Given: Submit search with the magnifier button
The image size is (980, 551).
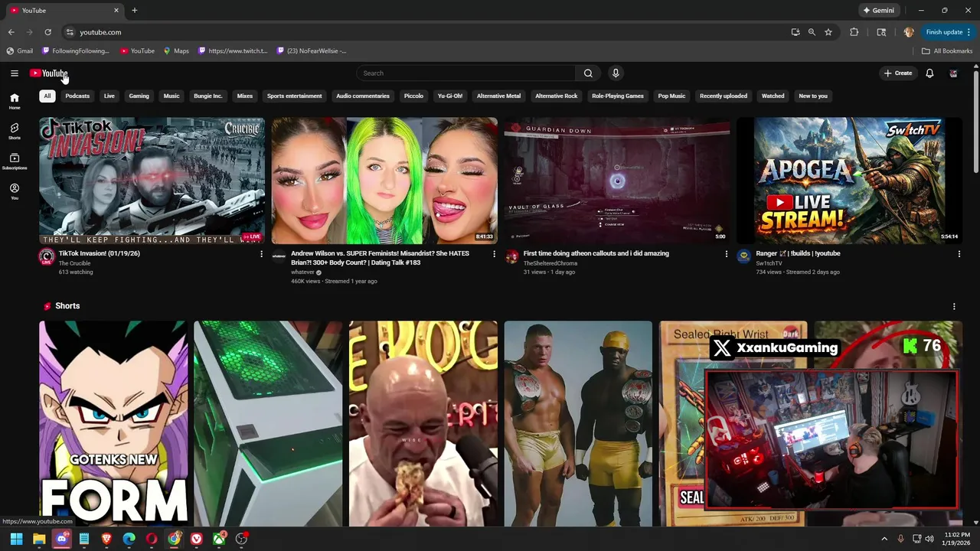Looking at the screenshot, I should [x=588, y=73].
